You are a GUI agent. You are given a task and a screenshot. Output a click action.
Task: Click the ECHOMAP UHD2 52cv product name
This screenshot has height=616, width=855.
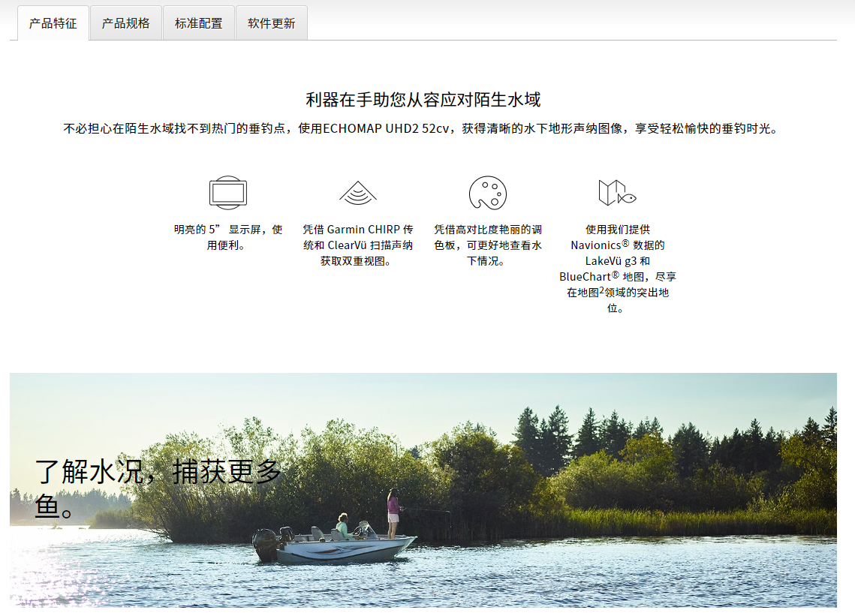coord(386,128)
